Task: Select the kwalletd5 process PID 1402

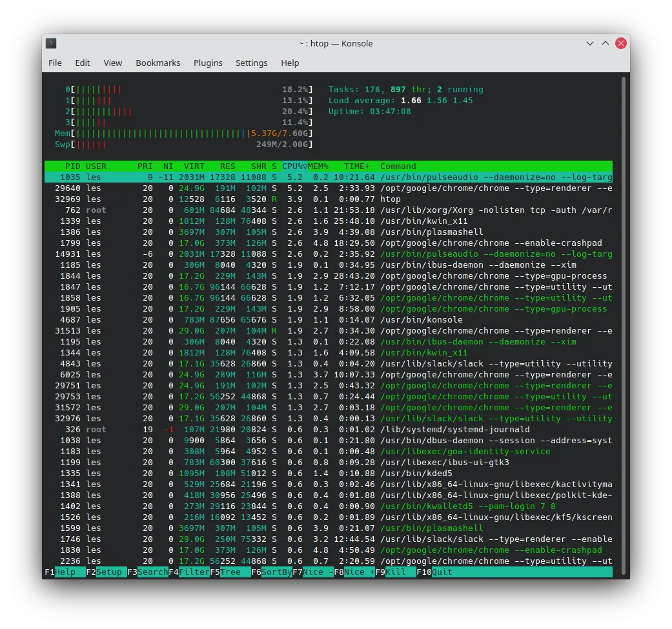Action: [329, 506]
